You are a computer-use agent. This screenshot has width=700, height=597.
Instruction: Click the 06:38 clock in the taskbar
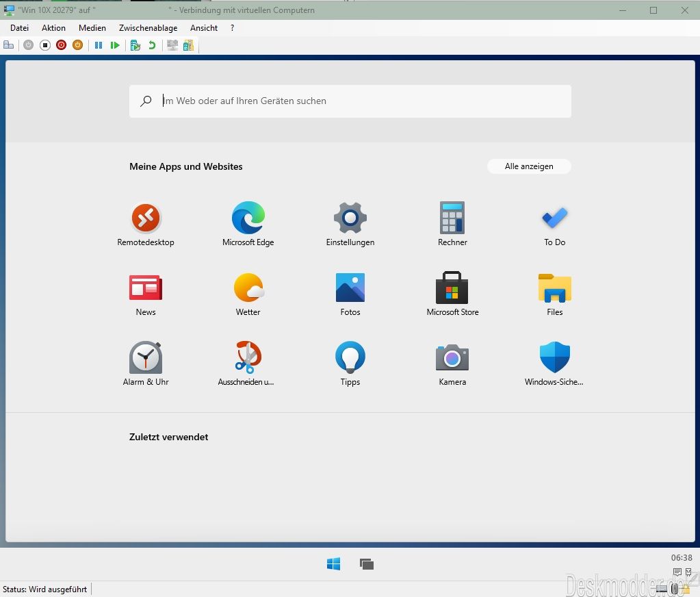[682, 558]
